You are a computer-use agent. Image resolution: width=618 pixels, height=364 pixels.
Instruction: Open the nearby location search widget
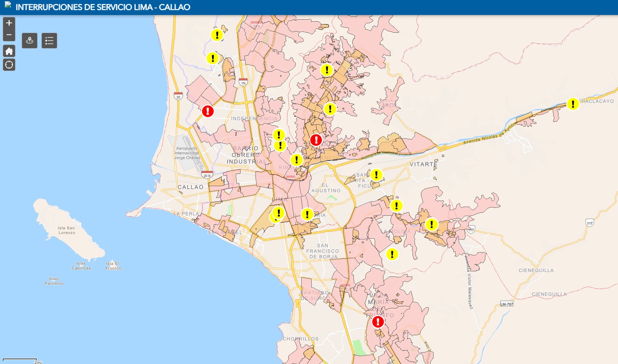(x=30, y=41)
